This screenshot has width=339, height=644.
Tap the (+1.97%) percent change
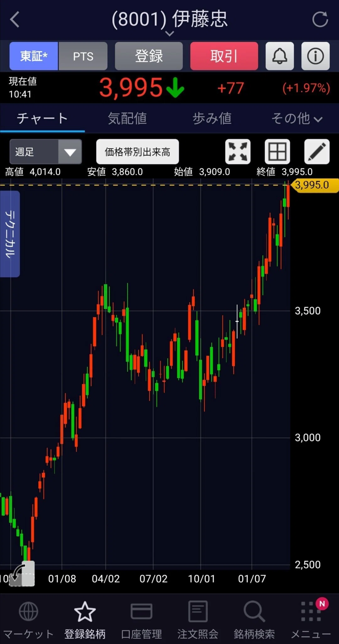pos(306,88)
